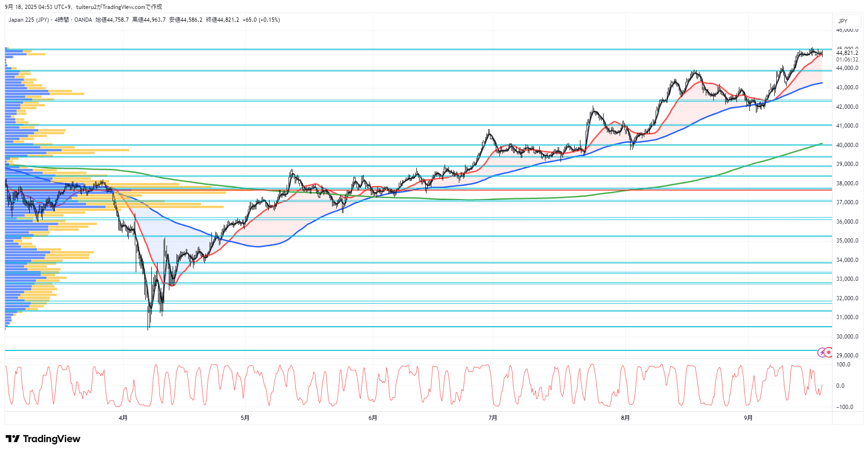This screenshot has height=453, width=868.
Task: Click the 4時間 interval label in legend
Action: 61,20
